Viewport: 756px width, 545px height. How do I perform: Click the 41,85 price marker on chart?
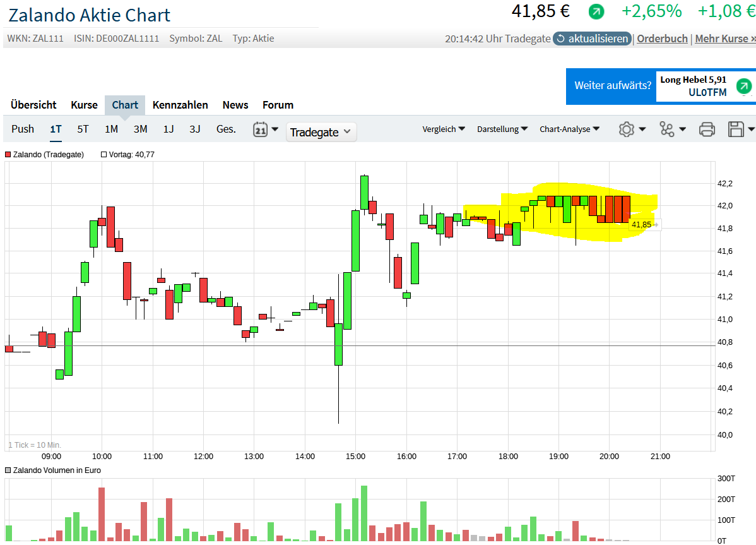(x=641, y=224)
